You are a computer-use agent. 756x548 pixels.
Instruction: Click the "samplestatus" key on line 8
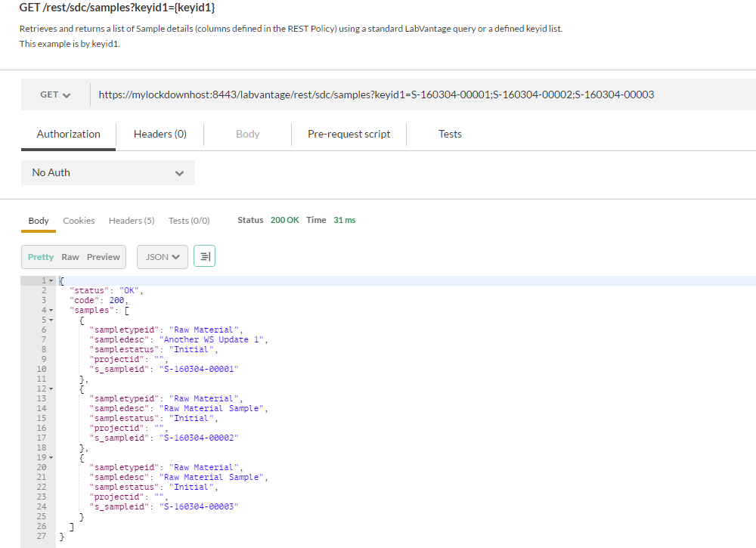point(125,350)
